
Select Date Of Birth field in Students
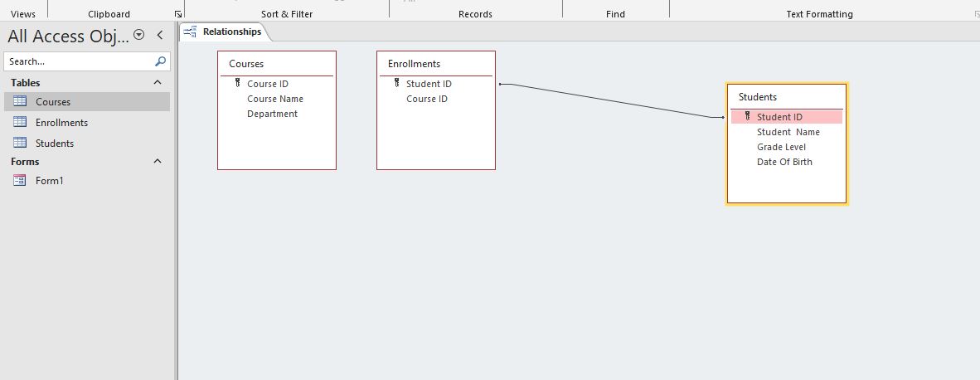[x=784, y=162]
